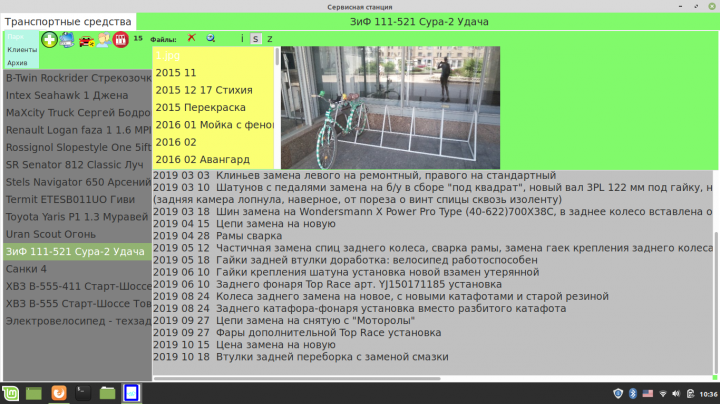Click the green plus add-vehicle icon
The width and height of the screenshot is (720, 404).
point(49,39)
